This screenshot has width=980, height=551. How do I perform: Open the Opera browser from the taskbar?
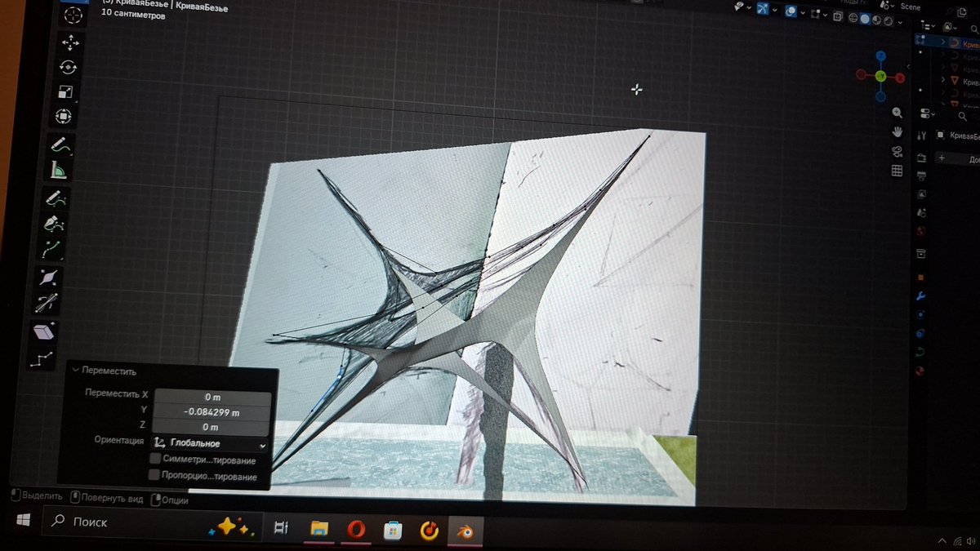pos(356,530)
